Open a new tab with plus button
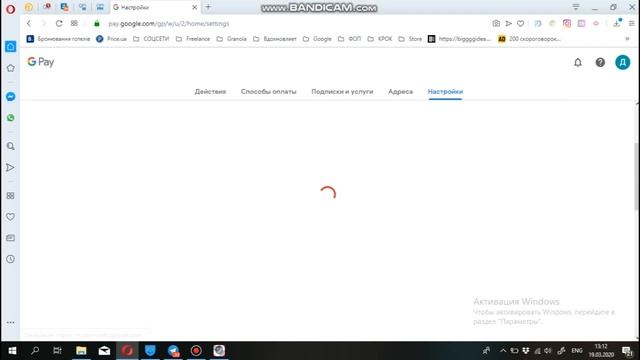This screenshot has width=640, height=360. click(x=208, y=7)
